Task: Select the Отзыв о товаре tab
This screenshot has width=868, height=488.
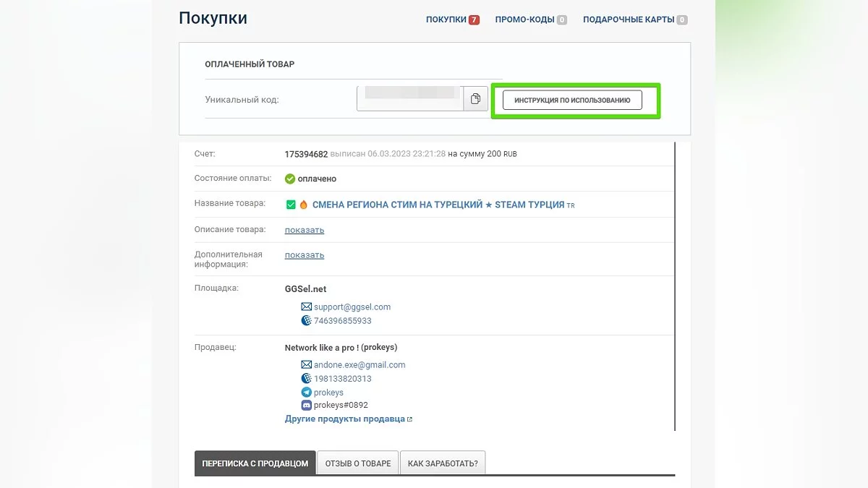Action: pos(358,463)
